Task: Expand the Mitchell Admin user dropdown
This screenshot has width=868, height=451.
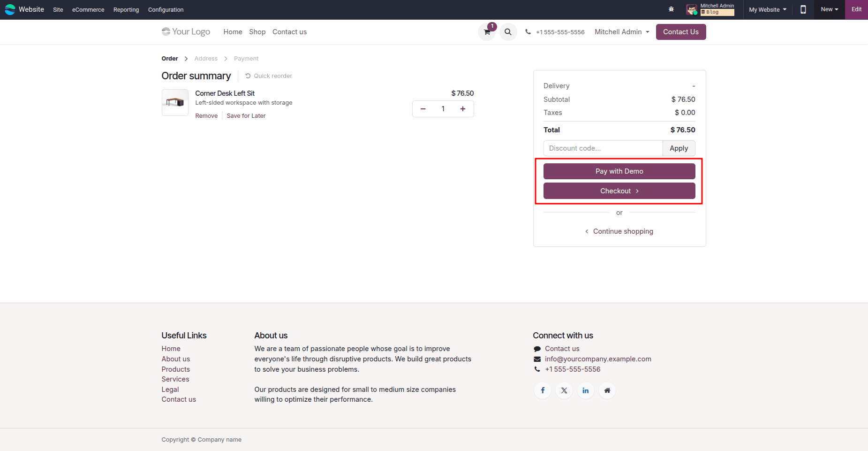Action: (622, 32)
